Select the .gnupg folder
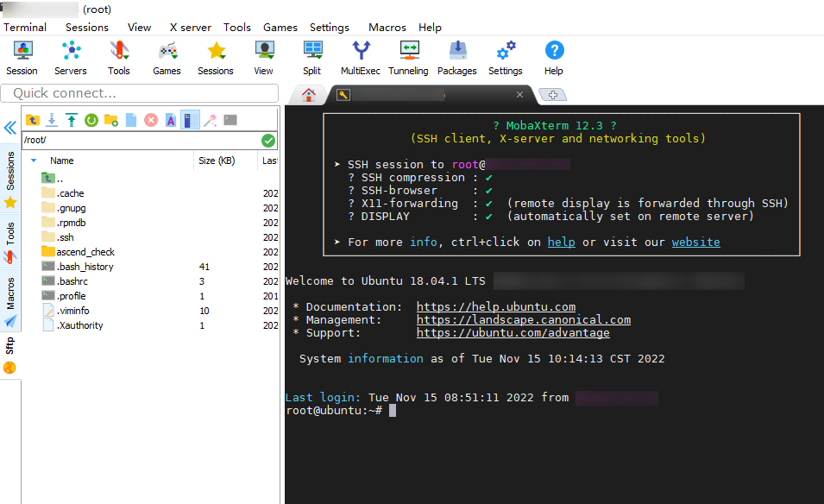 pyautogui.click(x=64, y=208)
